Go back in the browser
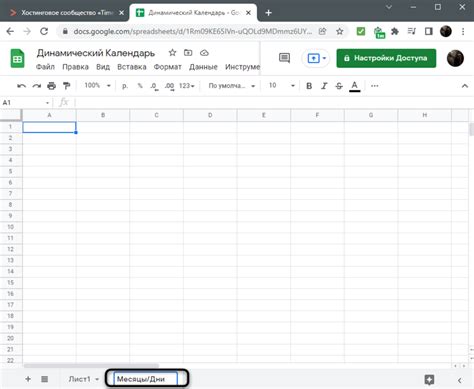The height and width of the screenshot is (389, 474). tap(10, 31)
